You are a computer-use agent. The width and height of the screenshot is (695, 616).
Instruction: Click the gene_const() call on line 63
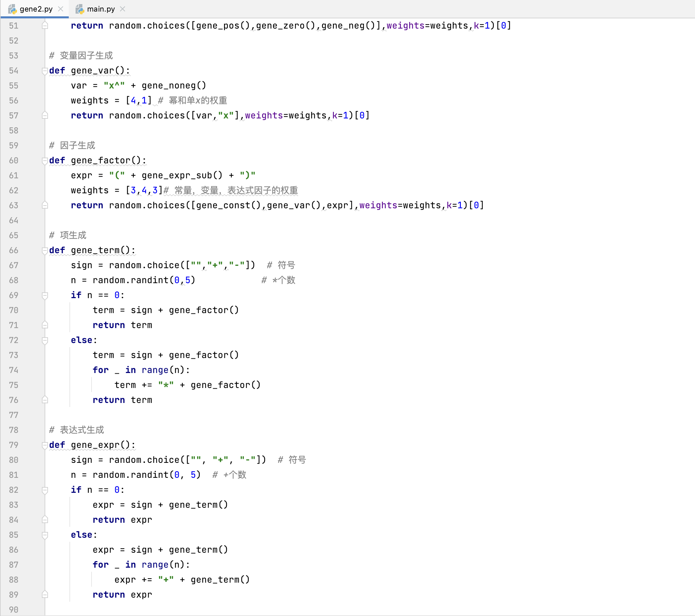[228, 205]
